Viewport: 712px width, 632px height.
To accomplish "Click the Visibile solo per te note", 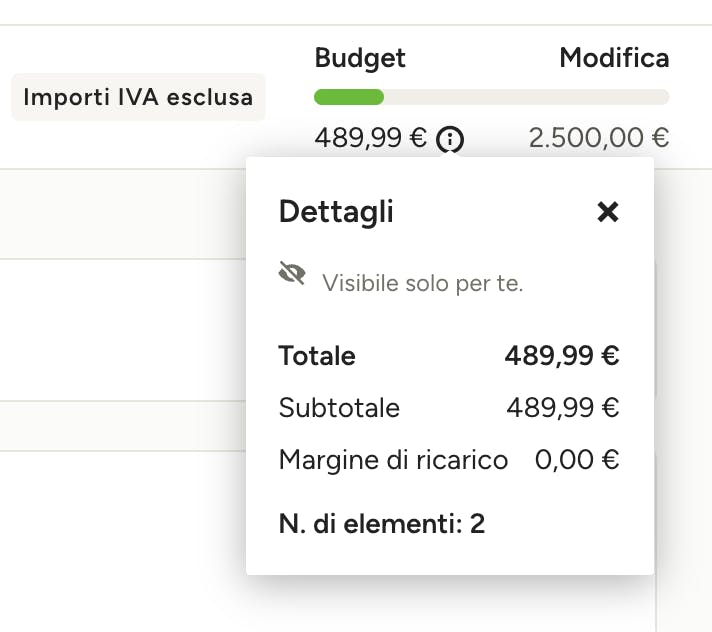I will click(x=422, y=283).
